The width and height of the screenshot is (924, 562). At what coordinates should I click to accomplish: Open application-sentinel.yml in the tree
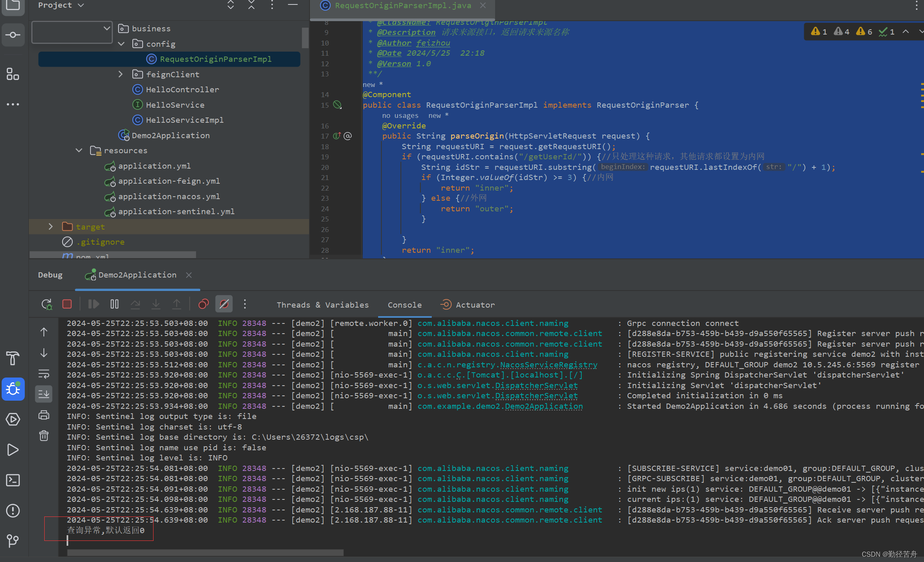click(176, 211)
